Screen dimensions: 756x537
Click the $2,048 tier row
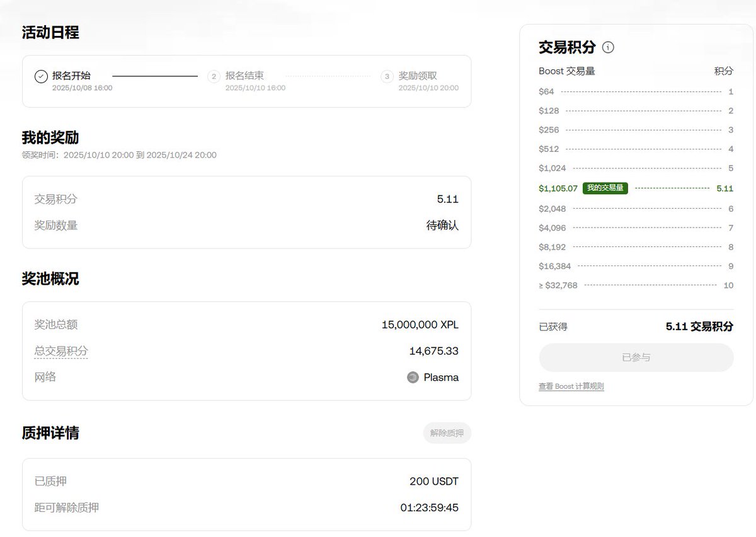pos(636,209)
